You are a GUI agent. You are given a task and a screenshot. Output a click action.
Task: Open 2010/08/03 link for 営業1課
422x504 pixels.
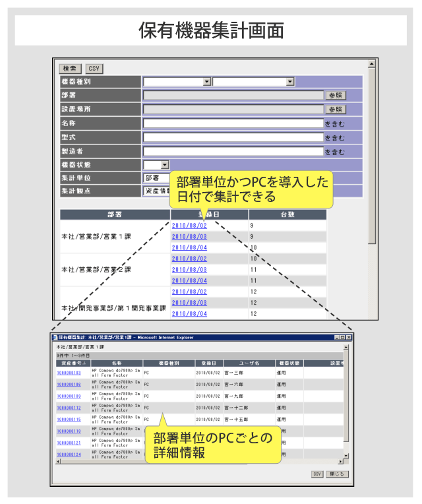(189, 237)
